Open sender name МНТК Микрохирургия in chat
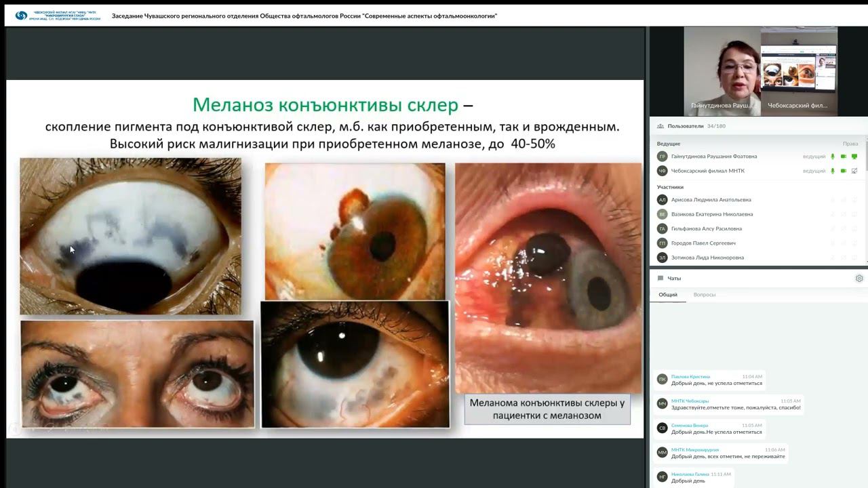The width and height of the screenshot is (868, 488). click(x=695, y=449)
